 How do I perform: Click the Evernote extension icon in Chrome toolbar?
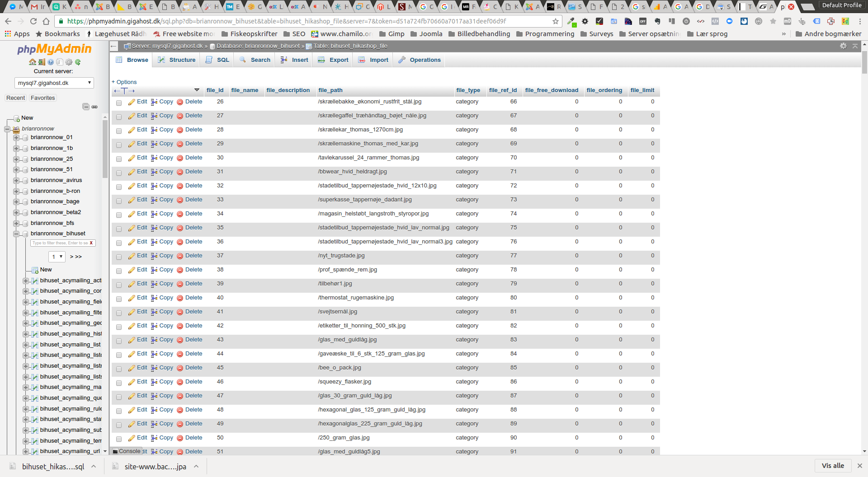(657, 21)
